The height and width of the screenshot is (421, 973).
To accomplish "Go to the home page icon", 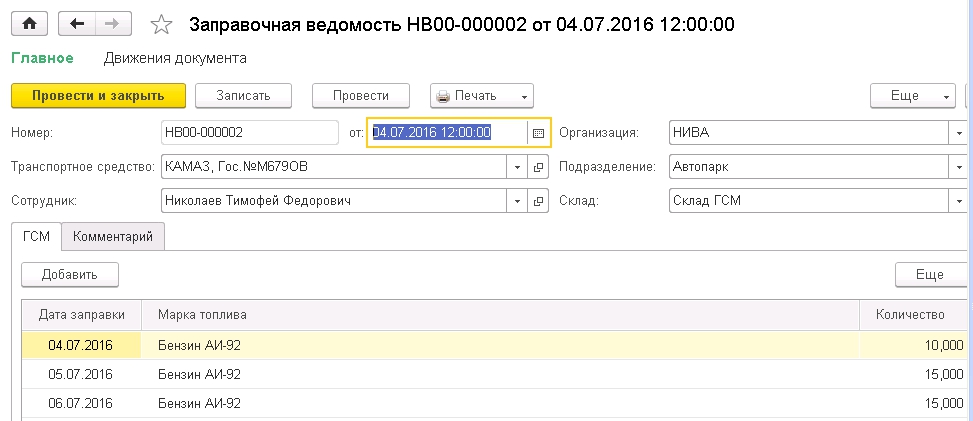I will pyautogui.click(x=31, y=24).
